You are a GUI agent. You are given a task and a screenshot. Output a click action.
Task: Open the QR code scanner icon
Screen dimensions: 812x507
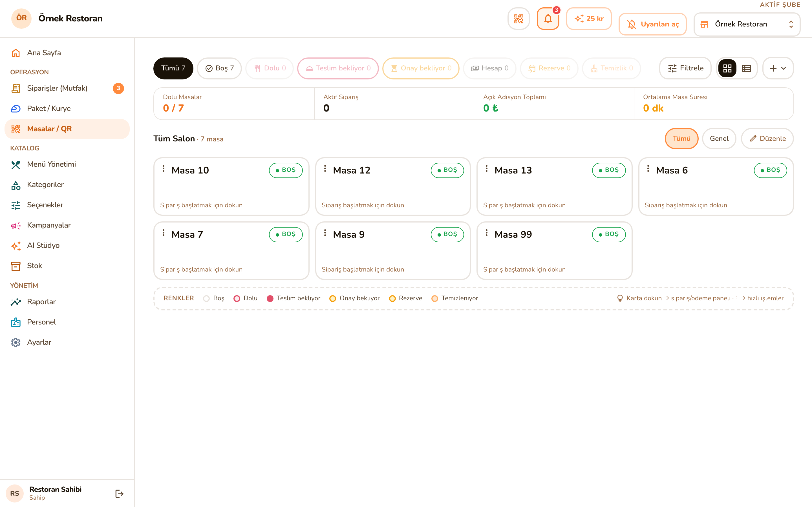[x=518, y=19]
